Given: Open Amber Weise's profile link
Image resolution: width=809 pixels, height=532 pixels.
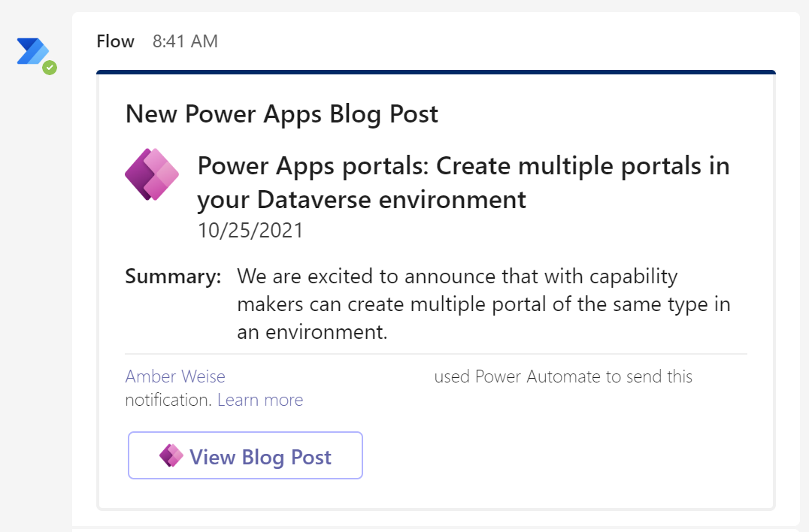Looking at the screenshot, I should [x=175, y=376].
